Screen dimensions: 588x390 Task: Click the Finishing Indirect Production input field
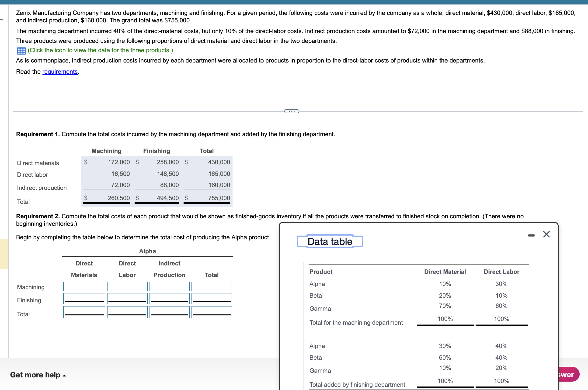pos(169,298)
